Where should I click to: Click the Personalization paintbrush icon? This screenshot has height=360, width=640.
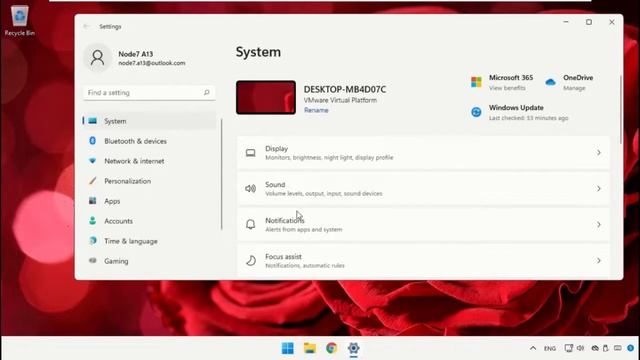point(93,180)
